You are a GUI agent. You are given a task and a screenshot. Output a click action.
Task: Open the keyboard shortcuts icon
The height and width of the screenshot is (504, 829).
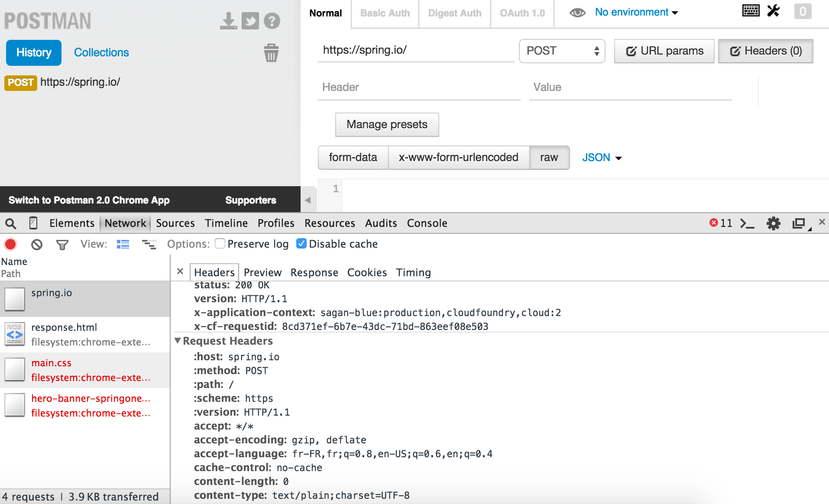[751, 11]
